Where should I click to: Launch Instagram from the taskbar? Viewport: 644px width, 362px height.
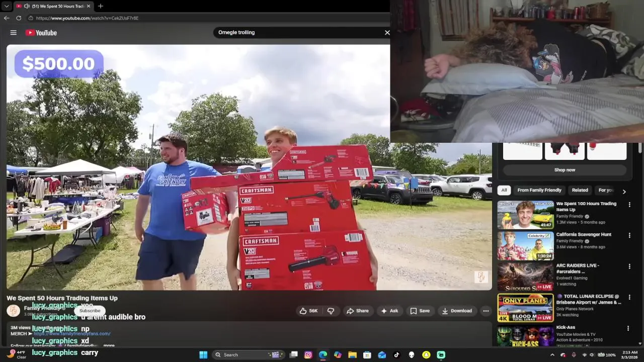308,354
